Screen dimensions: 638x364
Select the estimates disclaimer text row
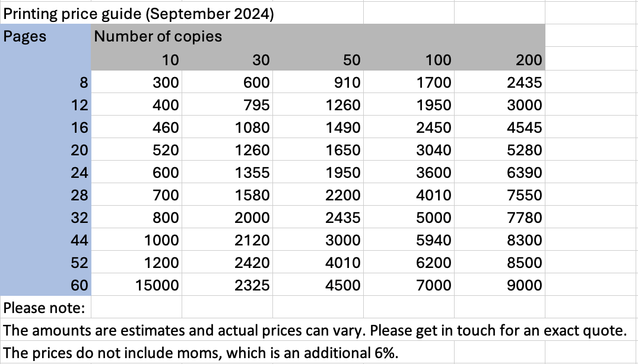coord(315,330)
